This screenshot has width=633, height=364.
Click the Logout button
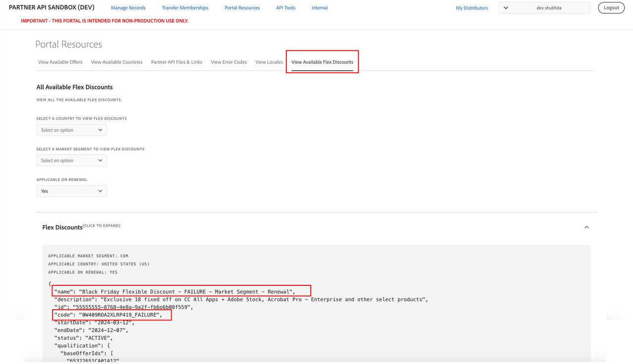click(611, 7)
